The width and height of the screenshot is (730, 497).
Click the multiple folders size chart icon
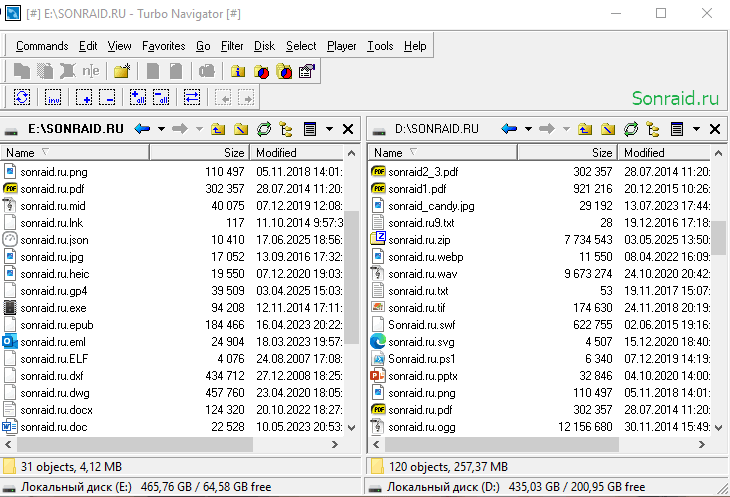coord(284,71)
